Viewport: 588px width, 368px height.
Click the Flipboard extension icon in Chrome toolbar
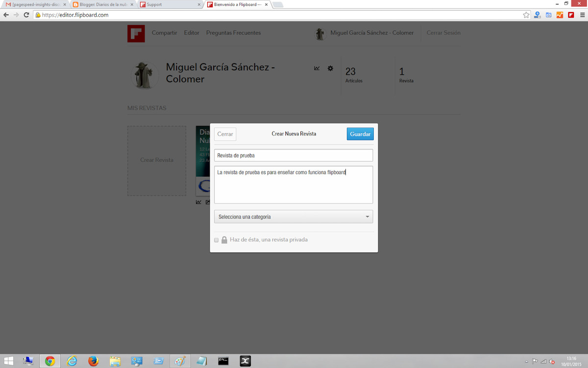point(571,15)
